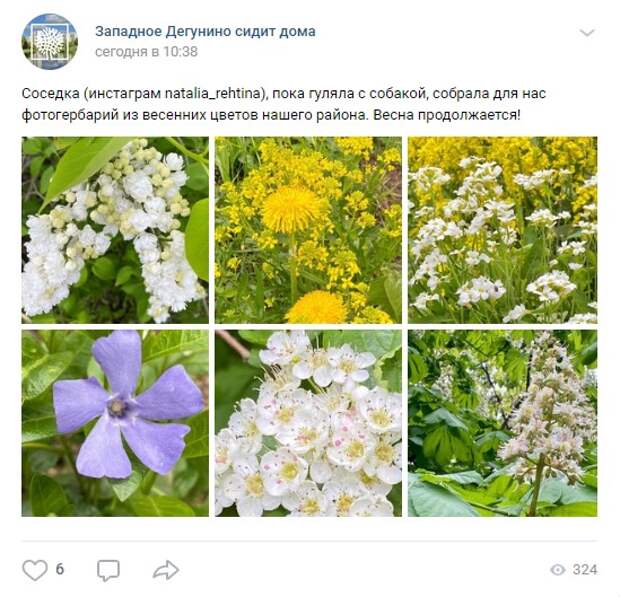Click the natalia_rehtina instagram mention text
The height and width of the screenshot is (597, 620).
[x=214, y=94]
